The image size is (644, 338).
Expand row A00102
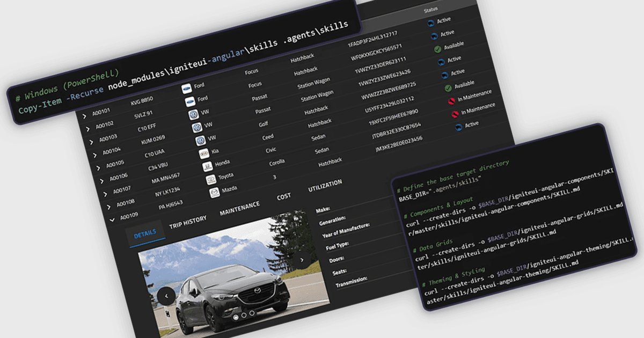87,128
